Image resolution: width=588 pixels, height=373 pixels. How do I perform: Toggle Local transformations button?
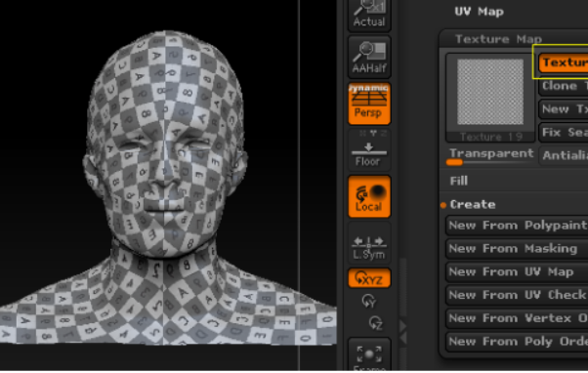[369, 196]
